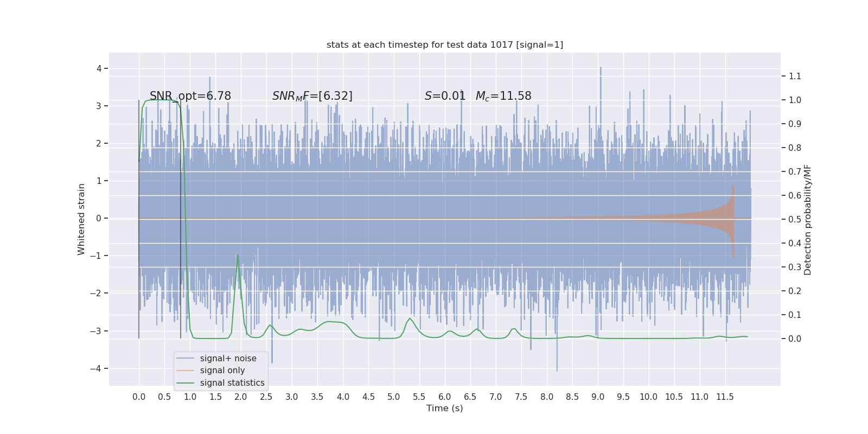Click the x-axis tick label 10.0
Viewport: 868px width, 434px height.
[649, 397]
